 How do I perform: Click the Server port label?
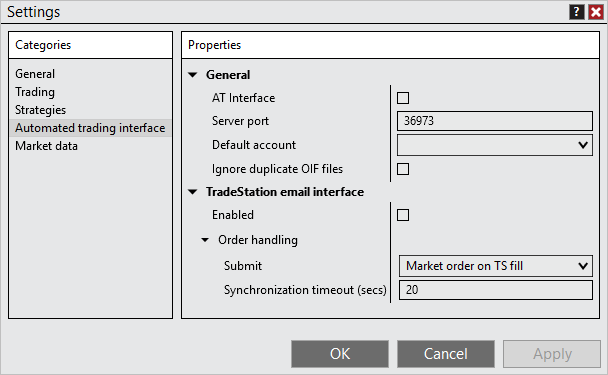click(240, 121)
